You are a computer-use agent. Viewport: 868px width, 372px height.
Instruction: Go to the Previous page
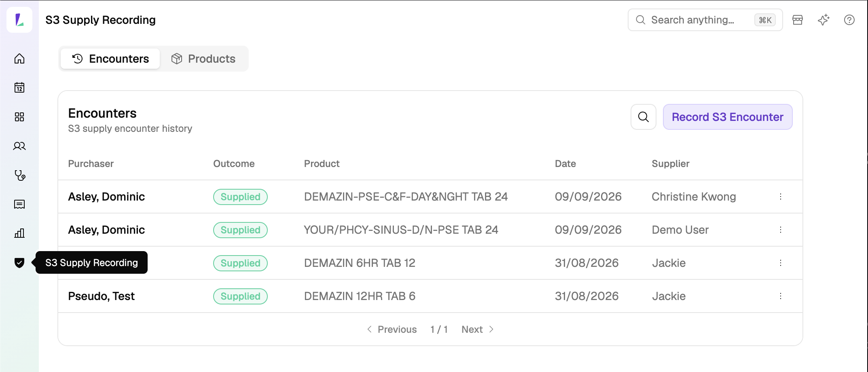click(392, 330)
